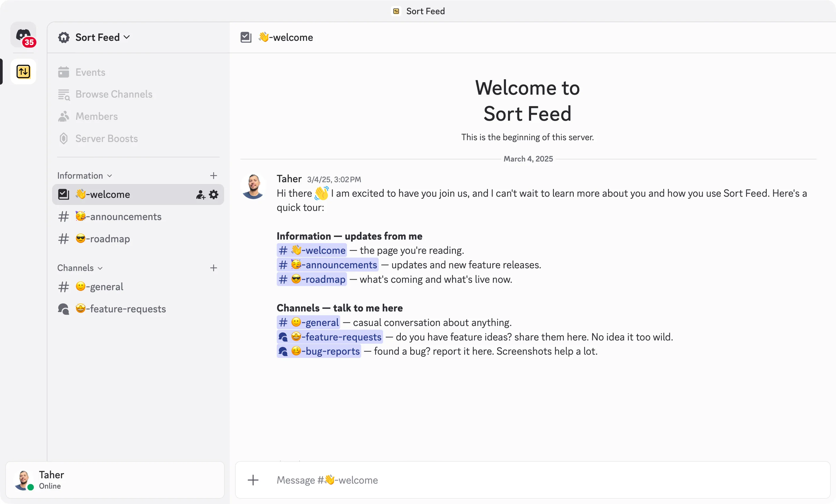Edit welcome channel settings gear

(x=214, y=195)
